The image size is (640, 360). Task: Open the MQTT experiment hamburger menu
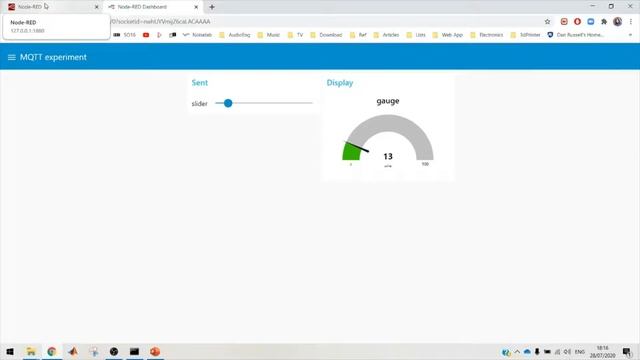pyautogui.click(x=11, y=58)
